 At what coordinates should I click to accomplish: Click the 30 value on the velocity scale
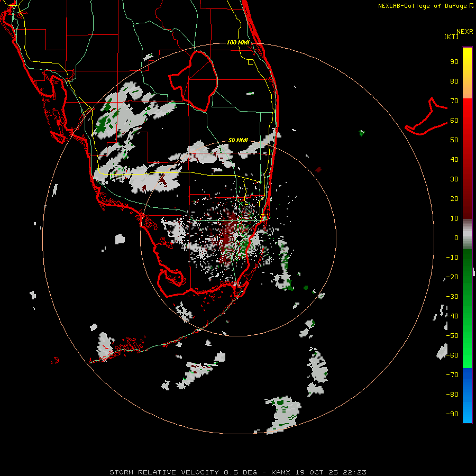click(454, 179)
